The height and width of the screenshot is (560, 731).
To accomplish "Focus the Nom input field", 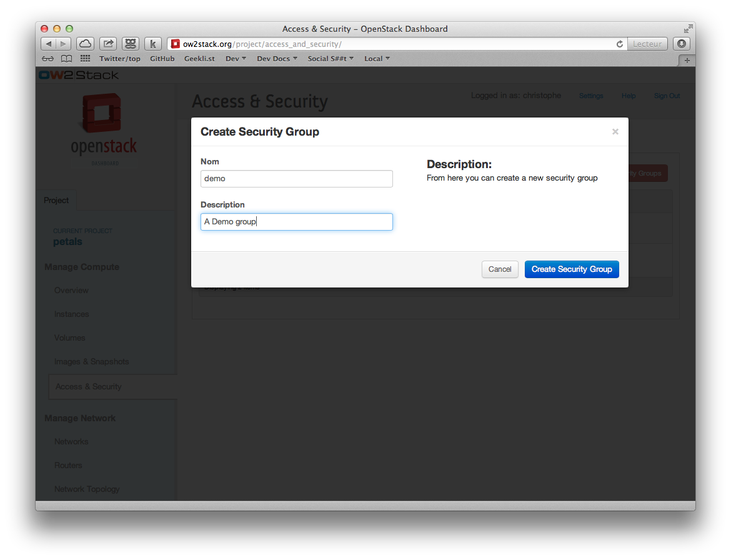I will [x=297, y=179].
